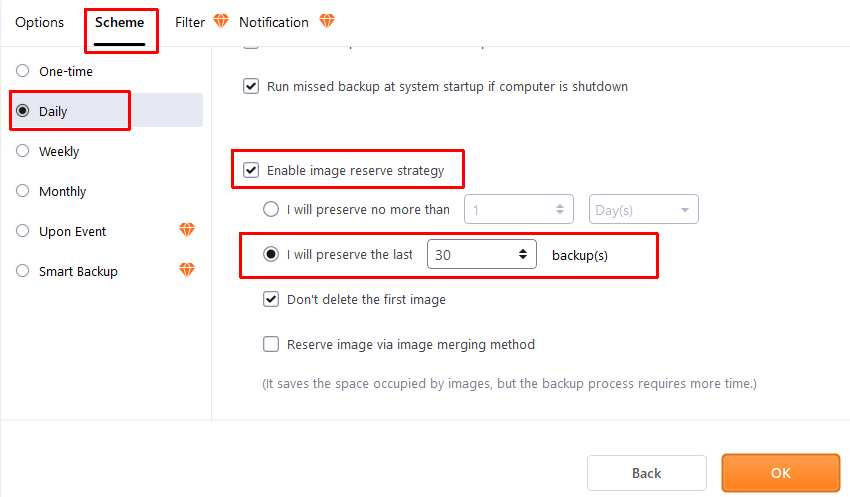
Task: Choose the Weekly backup schedule
Action: tap(22, 151)
